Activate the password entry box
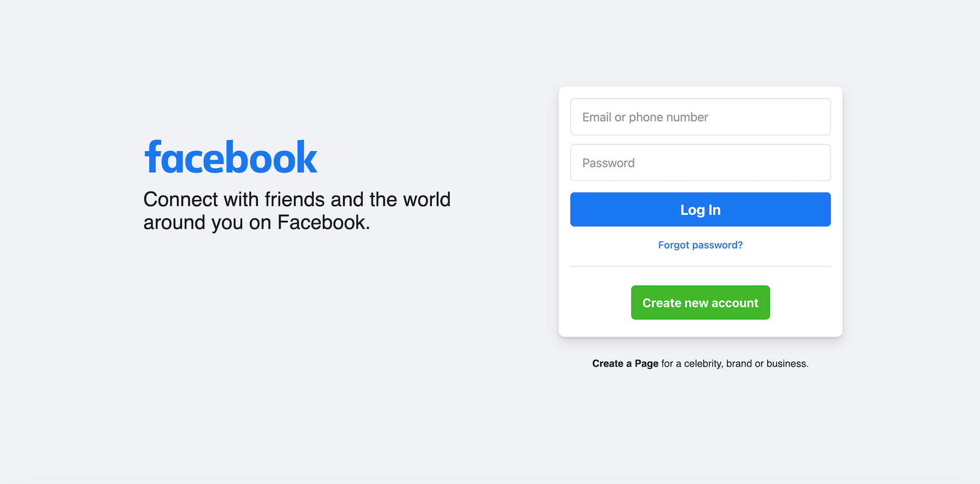 [700, 163]
